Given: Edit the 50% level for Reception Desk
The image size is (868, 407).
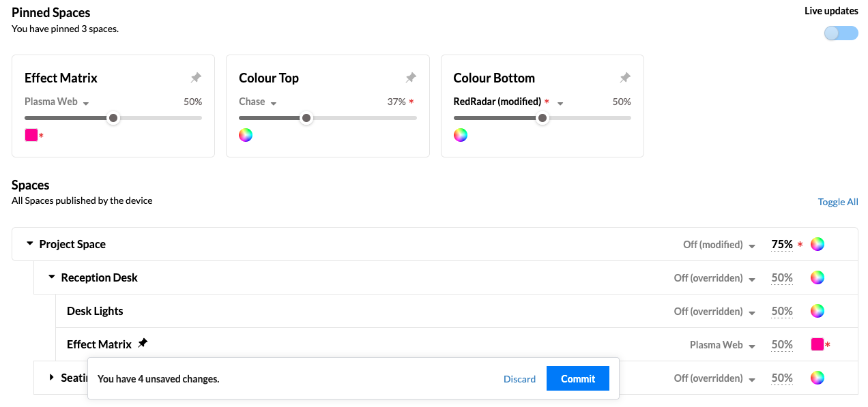Looking at the screenshot, I should click(x=782, y=277).
